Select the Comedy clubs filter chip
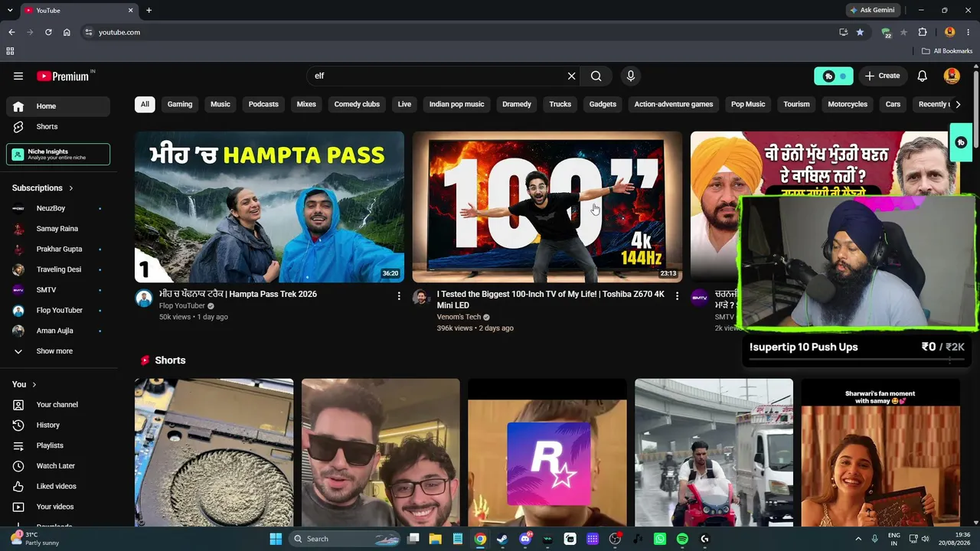The height and width of the screenshot is (551, 980). pyautogui.click(x=357, y=104)
